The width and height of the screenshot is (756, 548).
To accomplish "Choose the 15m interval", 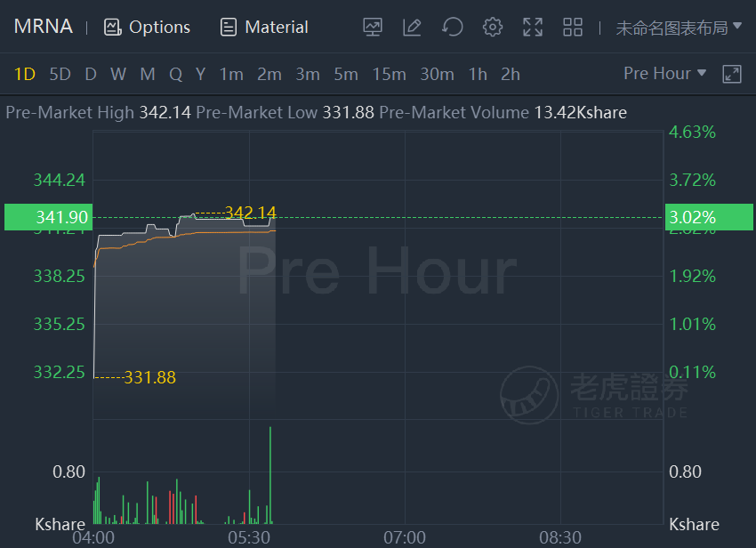I will click(389, 75).
